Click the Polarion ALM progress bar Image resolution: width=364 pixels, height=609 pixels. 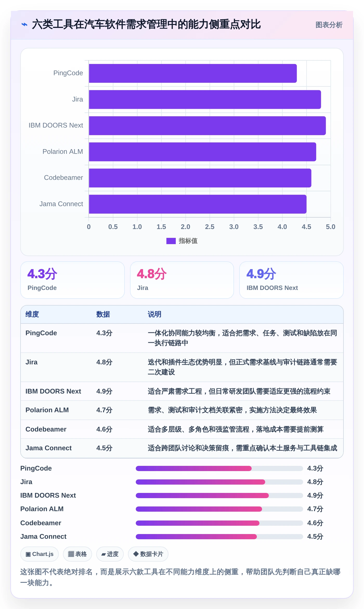(x=219, y=509)
